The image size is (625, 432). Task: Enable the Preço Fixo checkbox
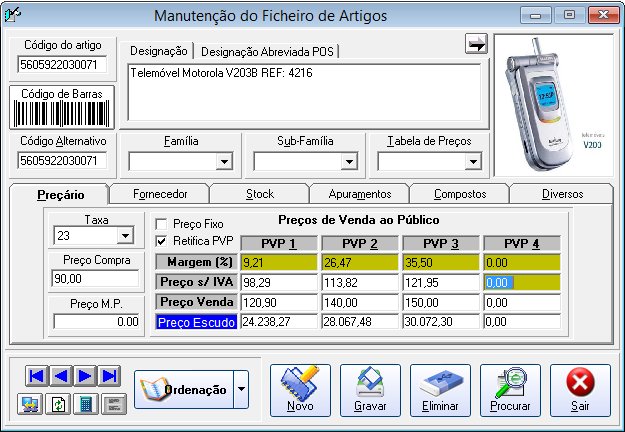click(x=162, y=224)
